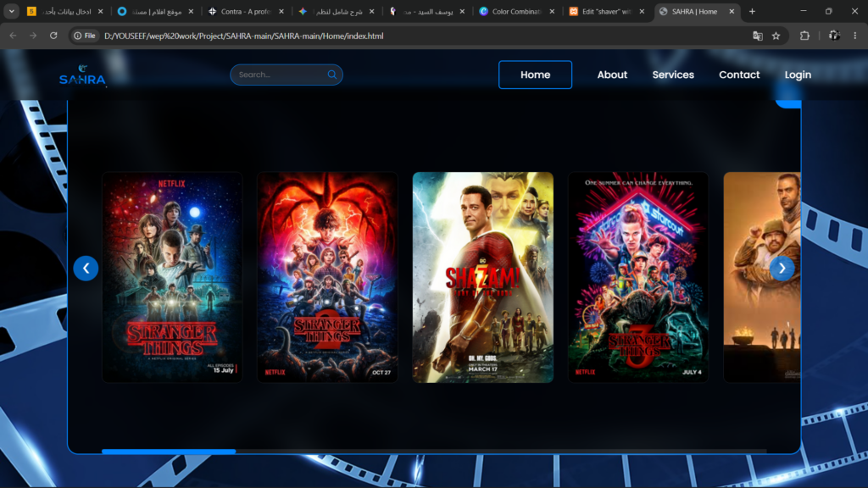The width and height of the screenshot is (868, 488).
Task: Select the address bar URL
Action: click(x=243, y=36)
